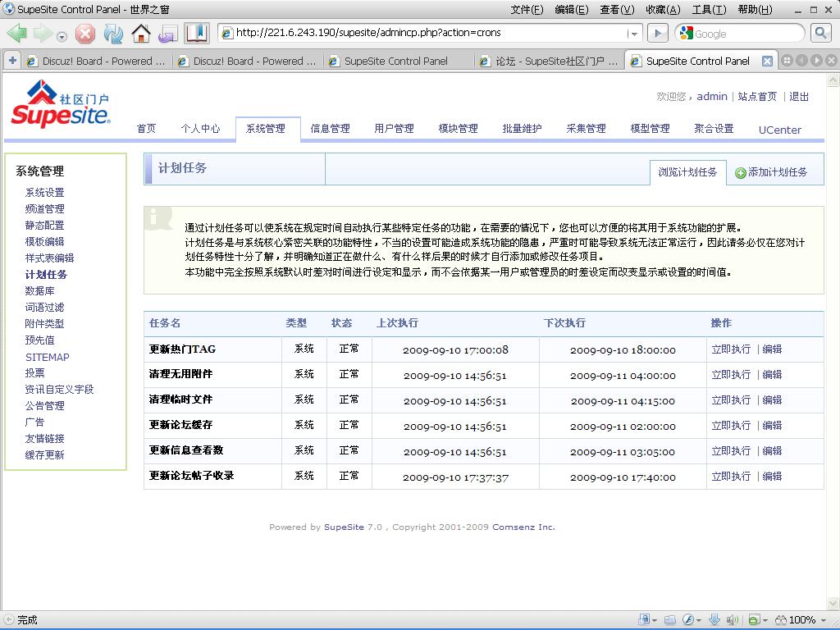This screenshot has width=840, height=630.
Task: Switch to first Discuz! Board tab
Action: (97, 61)
